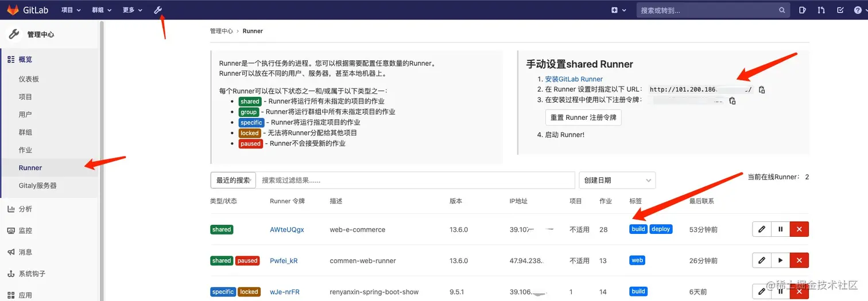Pause the renyanxin-spring-boot-show runner
Viewport: 868px width, 301px height.
(x=780, y=292)
